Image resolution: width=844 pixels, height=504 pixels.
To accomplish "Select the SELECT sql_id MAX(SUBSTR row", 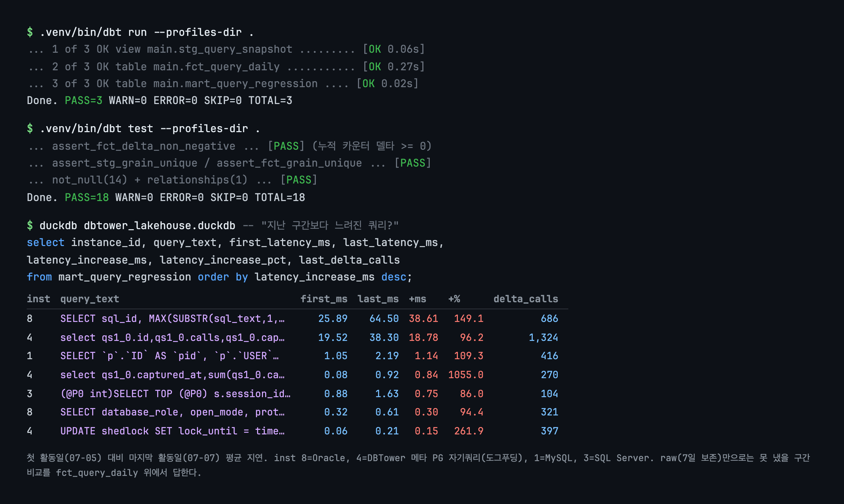I will [x=293, y=319].
